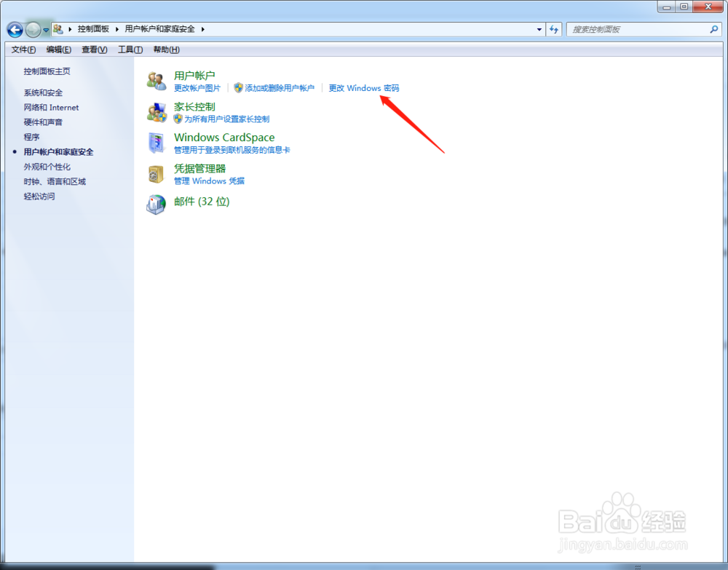Click the 更改 Windows 密码 link
This screenshot has height=570, width=728.
pyautogui.click(x=364, y=87)
